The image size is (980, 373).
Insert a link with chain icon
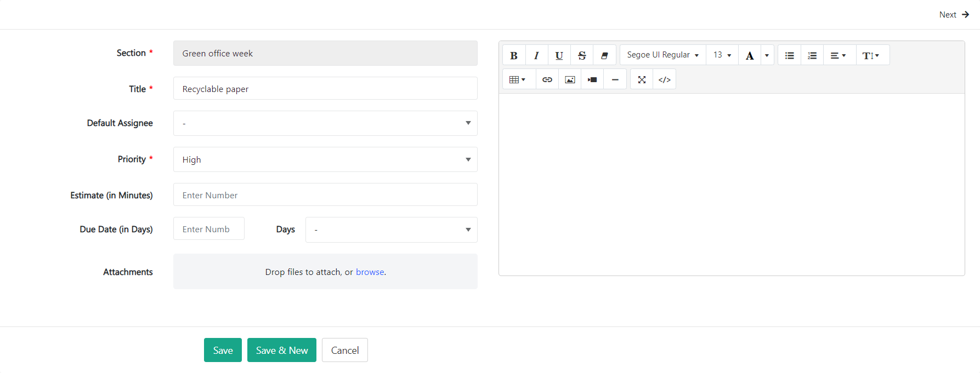(x=547, y=80)
